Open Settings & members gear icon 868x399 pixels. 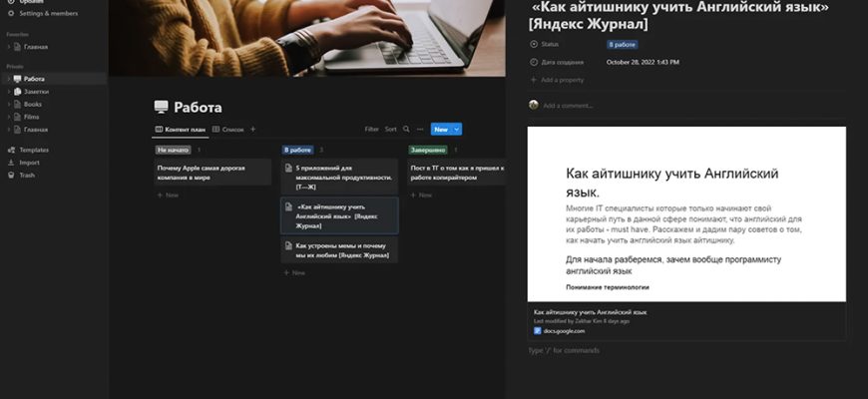pos(10,12)
